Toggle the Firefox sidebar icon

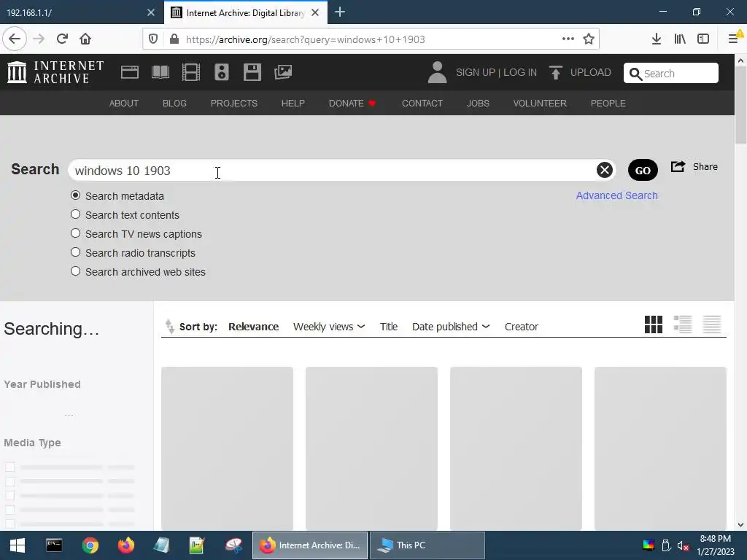pos(703,39)
